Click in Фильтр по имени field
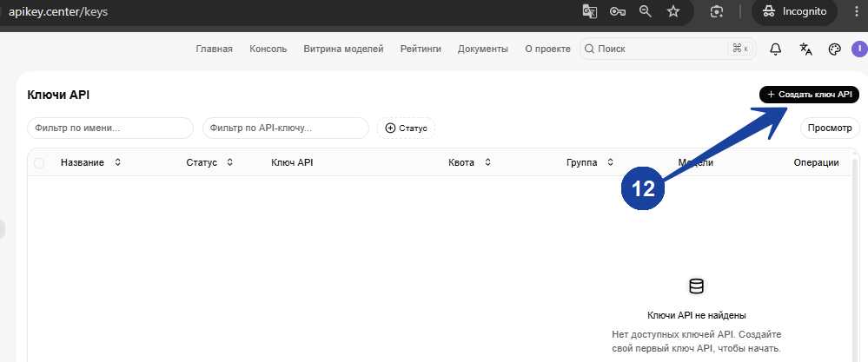 coord(110,128)
